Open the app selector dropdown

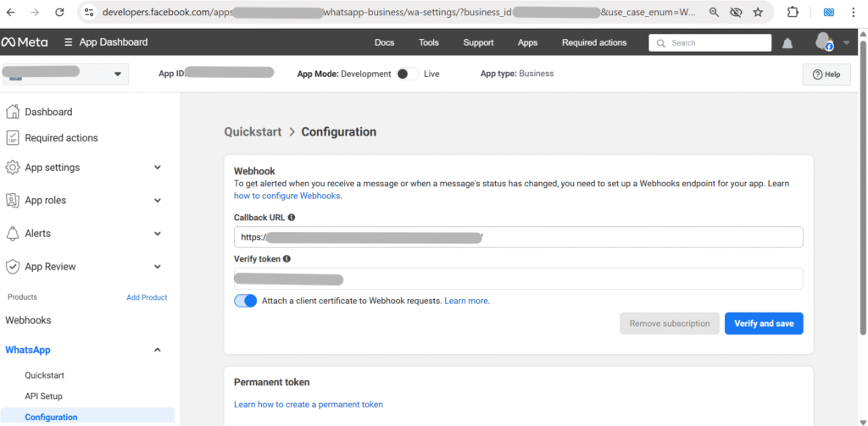coord(117,75)
